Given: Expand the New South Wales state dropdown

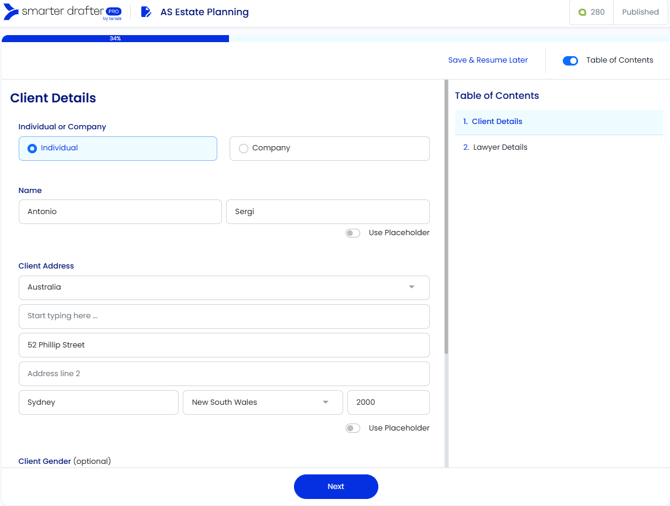Looking at the screenshot, I should (x=262, y=402).
